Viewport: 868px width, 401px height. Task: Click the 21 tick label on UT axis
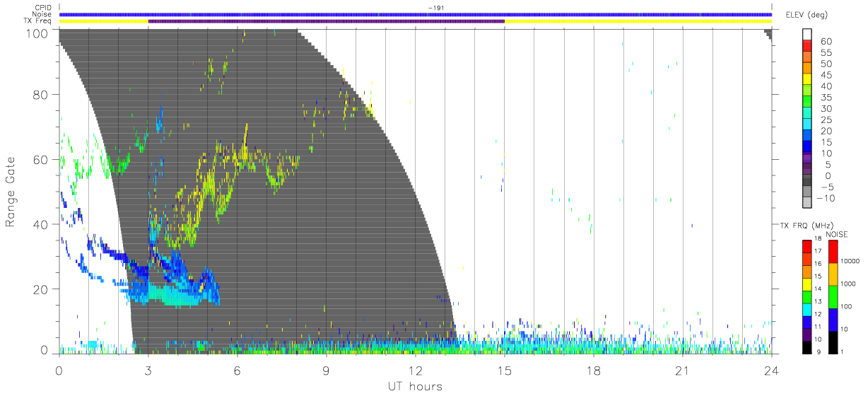point(683,370)
